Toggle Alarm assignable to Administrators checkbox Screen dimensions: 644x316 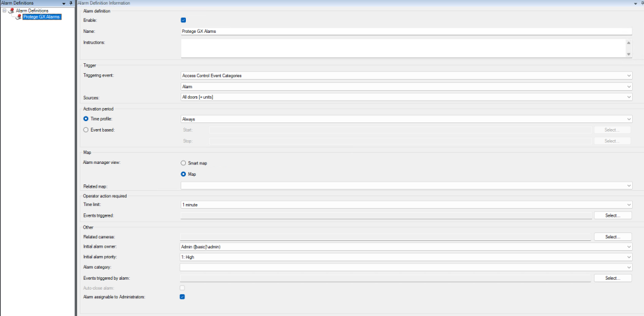pyautogui.click(x=183, y=297)
